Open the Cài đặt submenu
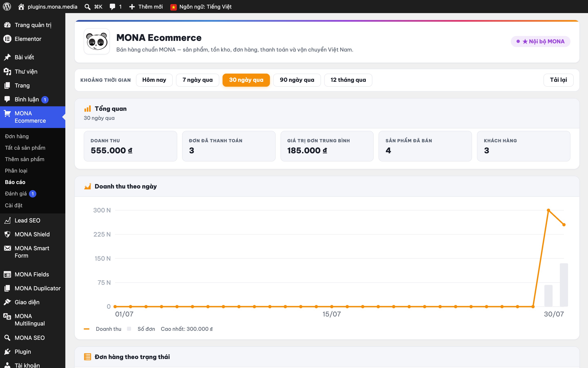Screen dimensions: 588x368 (x=14, y=205)
